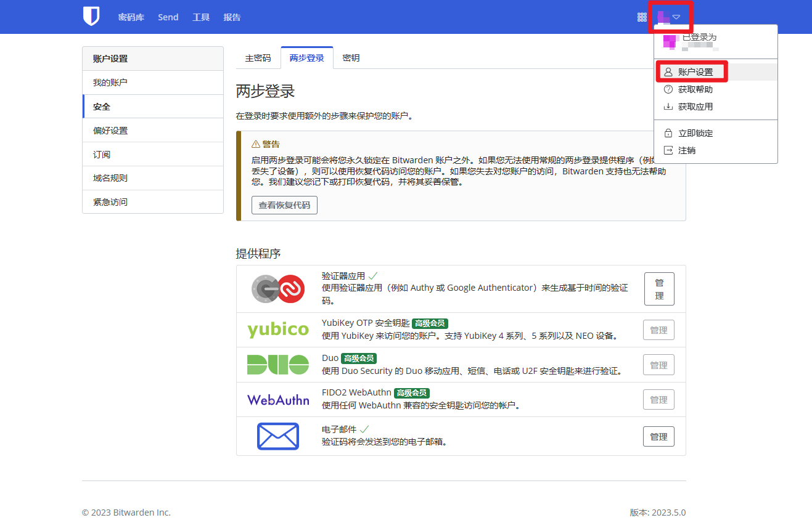Expand the profile avatar dropdown

[x=669, y=17]
